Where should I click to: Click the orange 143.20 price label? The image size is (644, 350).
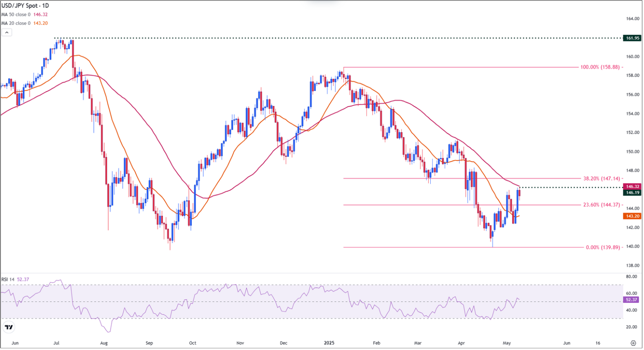[x=633, y=216]
